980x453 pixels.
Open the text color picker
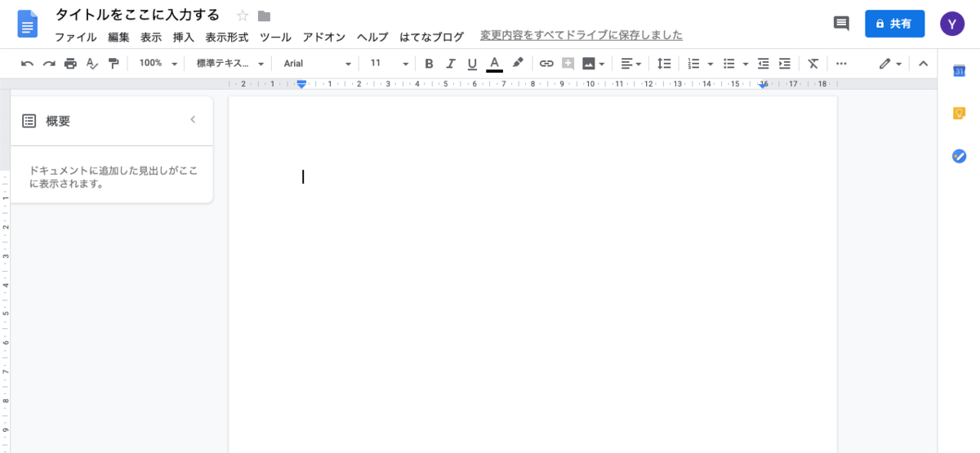click(494, 64)
